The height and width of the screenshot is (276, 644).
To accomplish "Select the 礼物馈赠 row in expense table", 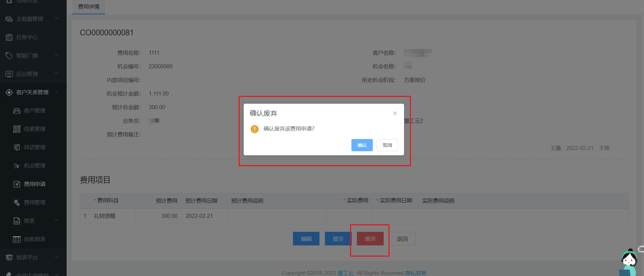I will (105, 216).
